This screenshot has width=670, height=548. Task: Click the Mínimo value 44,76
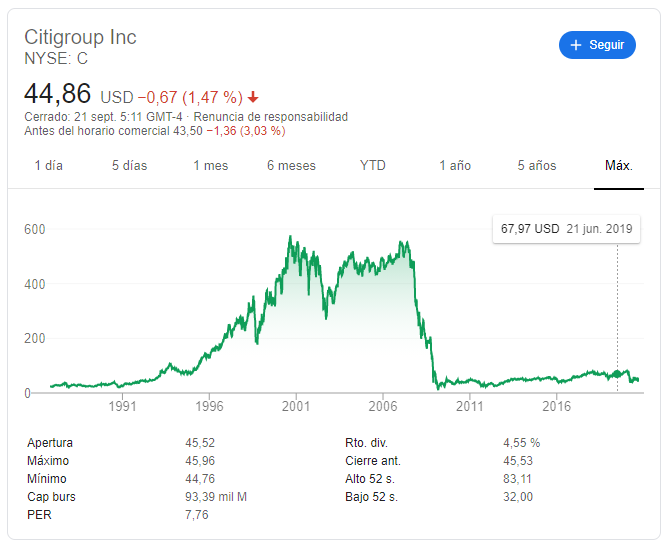[200, 479]
